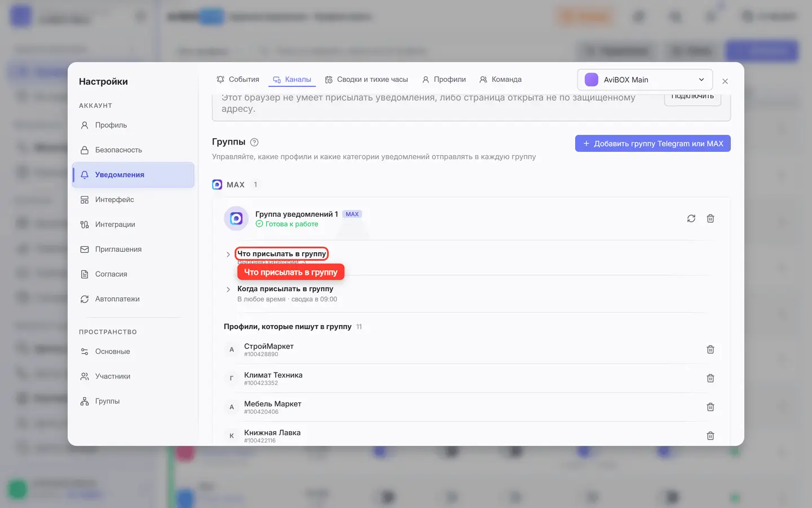Select the Мебель Маркет profile name
The image size is (812, 508).
(273, 404)
